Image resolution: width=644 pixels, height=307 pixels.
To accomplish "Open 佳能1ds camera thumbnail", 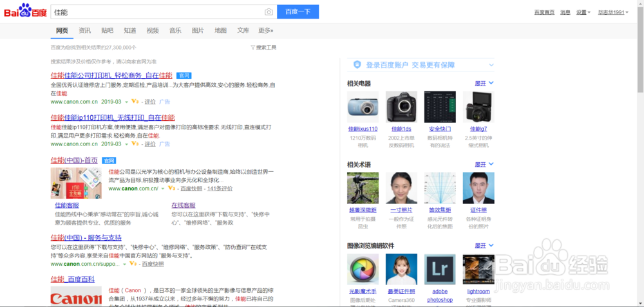I will tap(401, 107).
